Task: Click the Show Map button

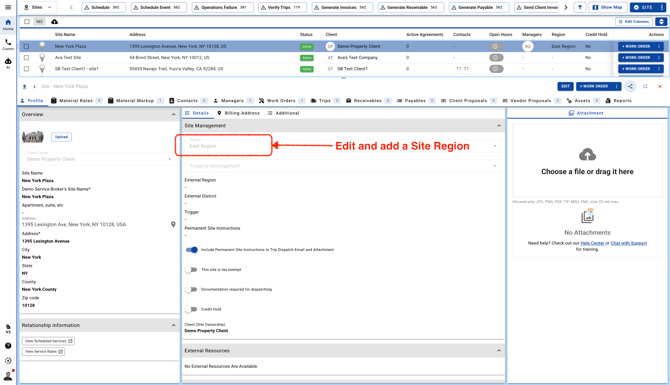Action: tap(607, 7)
